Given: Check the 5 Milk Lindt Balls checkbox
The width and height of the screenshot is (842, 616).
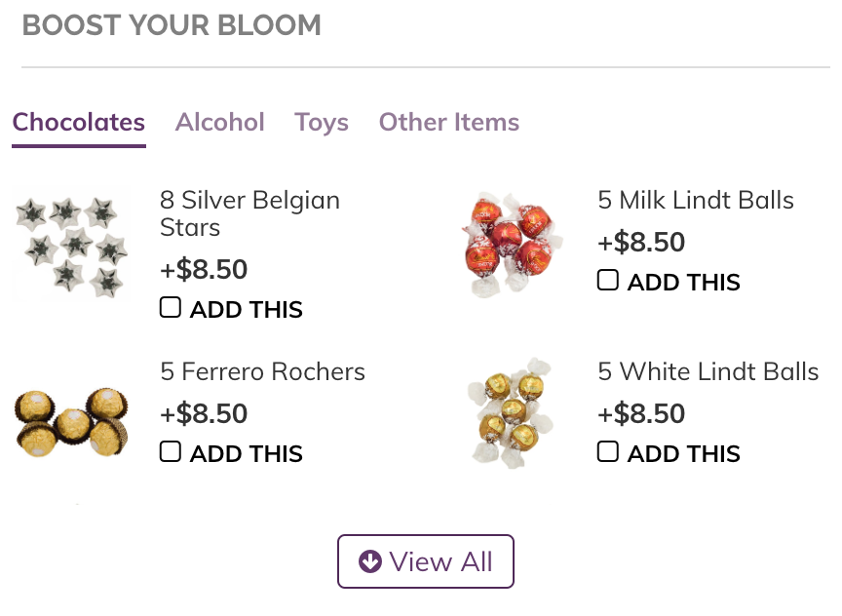Looking at the screenshot, I should click(x=608, y=281).
